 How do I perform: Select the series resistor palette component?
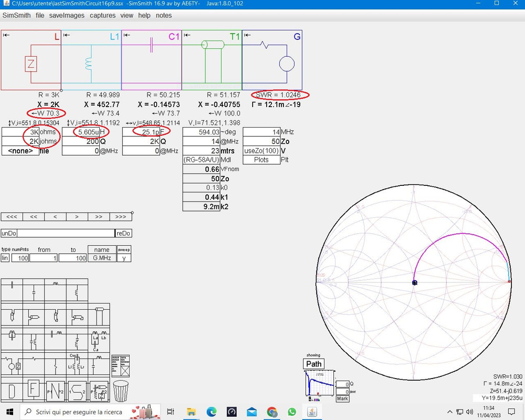coord(34,364)
